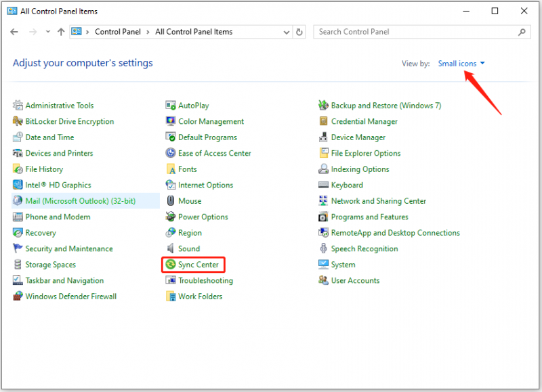Viewport: 542px width, 392px height.
Task: Click the Device Manager icon
Action: point(323,137)
